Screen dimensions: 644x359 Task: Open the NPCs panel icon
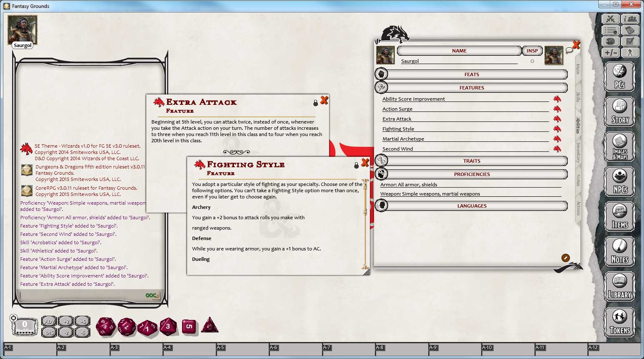tap(620, 182)
